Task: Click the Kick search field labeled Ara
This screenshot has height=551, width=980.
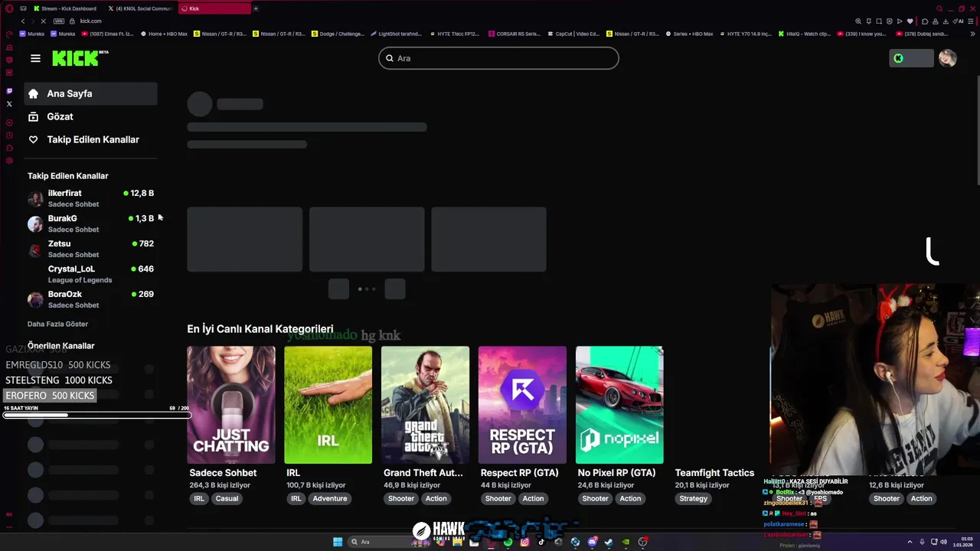Action: (498, 58)
